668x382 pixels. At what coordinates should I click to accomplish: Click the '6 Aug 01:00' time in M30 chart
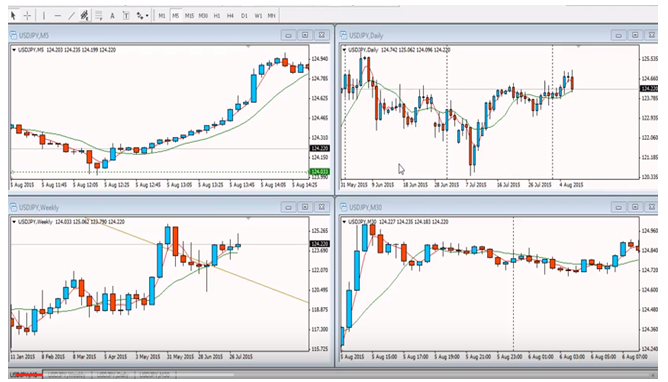click(541, 357)
